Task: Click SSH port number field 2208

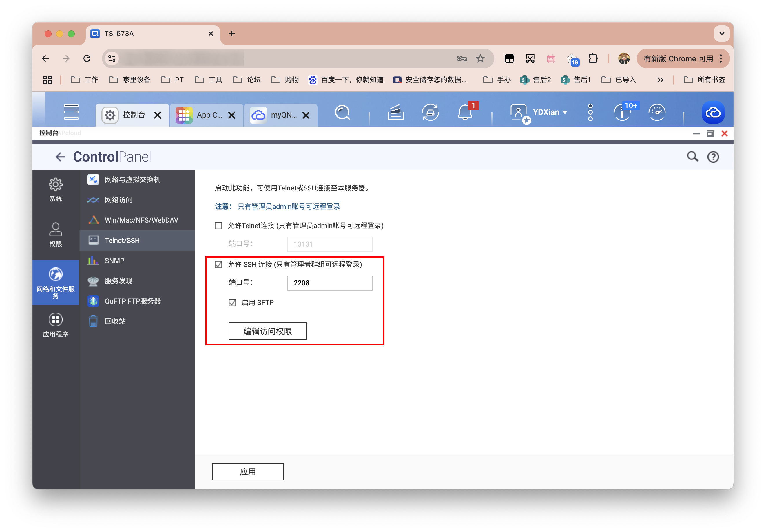Action: click(x=330, y=283)
